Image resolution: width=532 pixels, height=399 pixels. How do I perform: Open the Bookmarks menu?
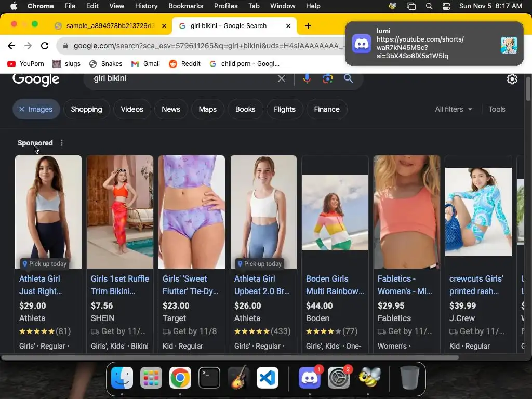(x=185, y=6)
